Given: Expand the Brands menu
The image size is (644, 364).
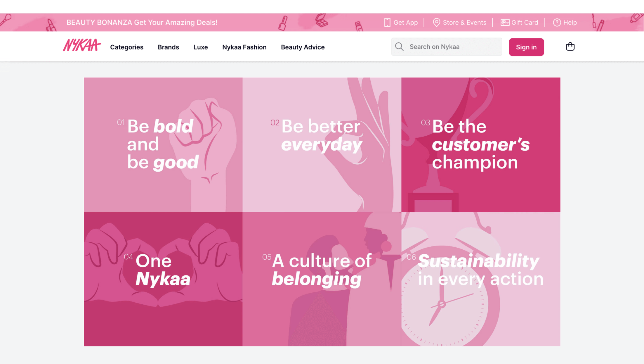Looking at the screenshot, I should 168,47.
